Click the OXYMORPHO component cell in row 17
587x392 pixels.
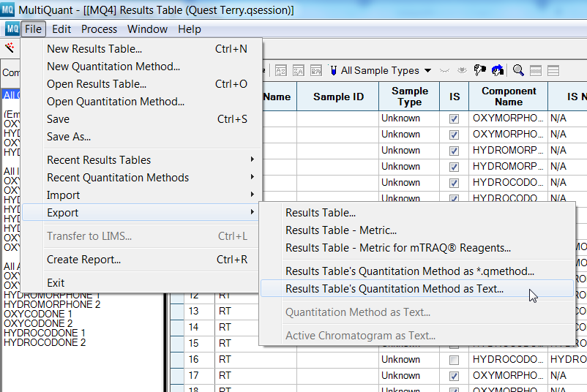point(509,375)
